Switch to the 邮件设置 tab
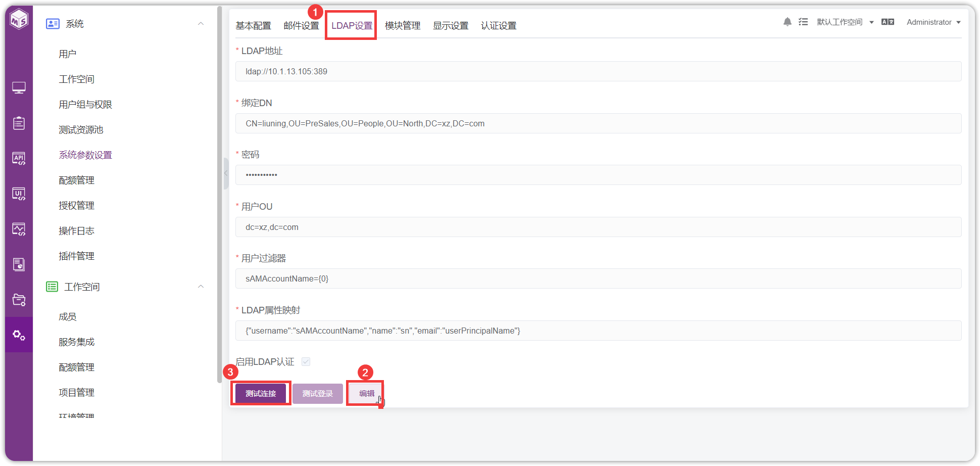 pyautogui.click(x=301, y=26)
